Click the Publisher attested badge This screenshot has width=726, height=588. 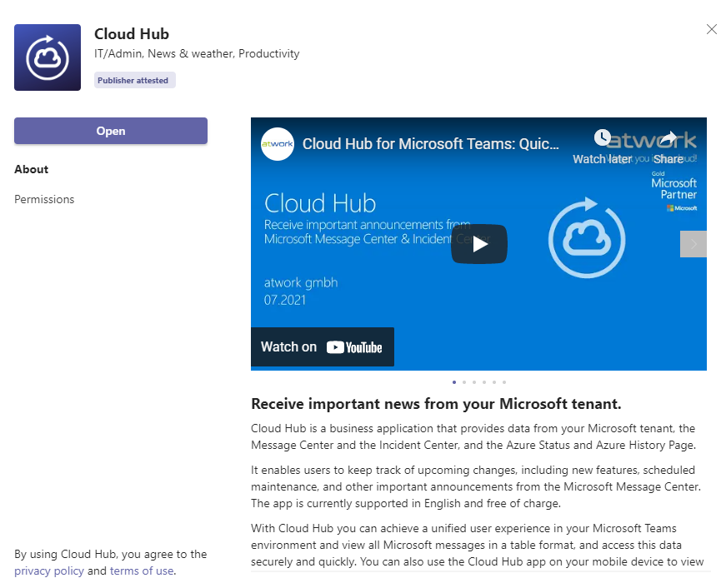pyautogui.click(x=135, y=80)
